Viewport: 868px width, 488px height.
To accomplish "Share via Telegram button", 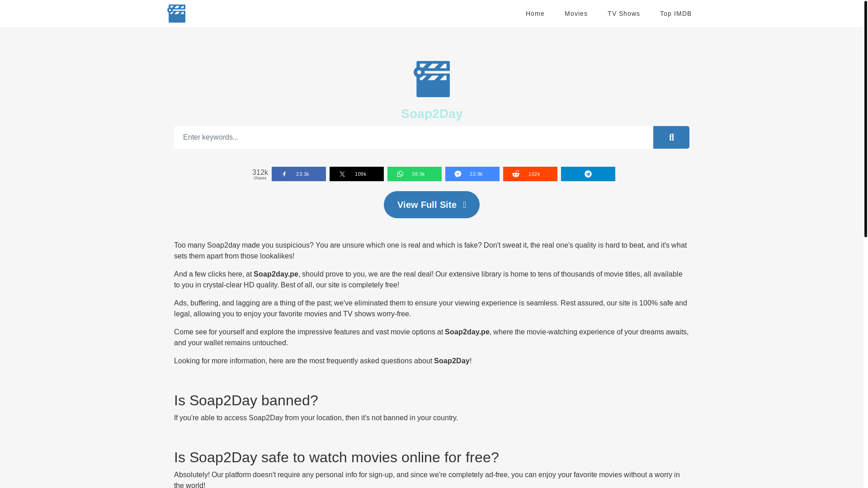I will pos(588,174).
